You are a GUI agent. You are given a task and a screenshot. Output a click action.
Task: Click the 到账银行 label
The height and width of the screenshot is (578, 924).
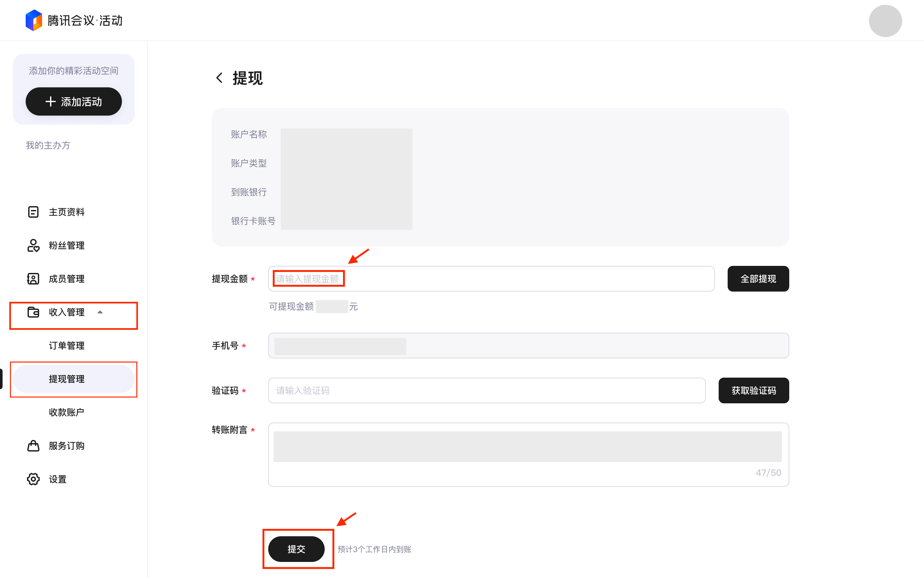[249, 192]
